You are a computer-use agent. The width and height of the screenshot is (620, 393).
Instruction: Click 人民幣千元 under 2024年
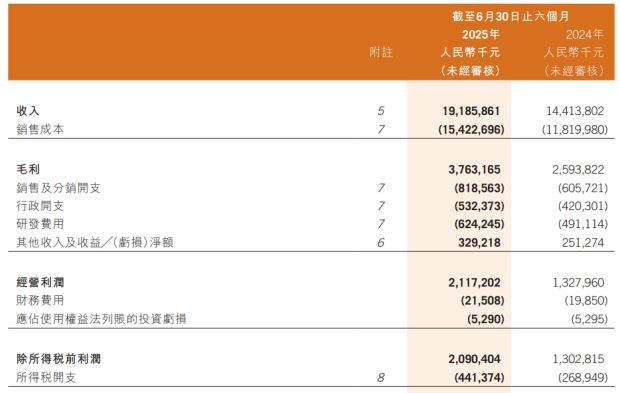coord(574,53)
